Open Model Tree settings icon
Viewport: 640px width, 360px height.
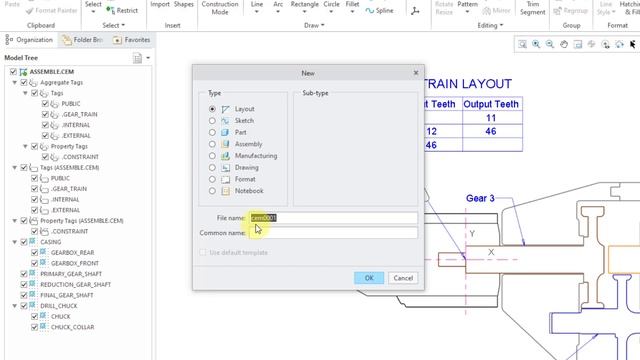tap(138, 58)
